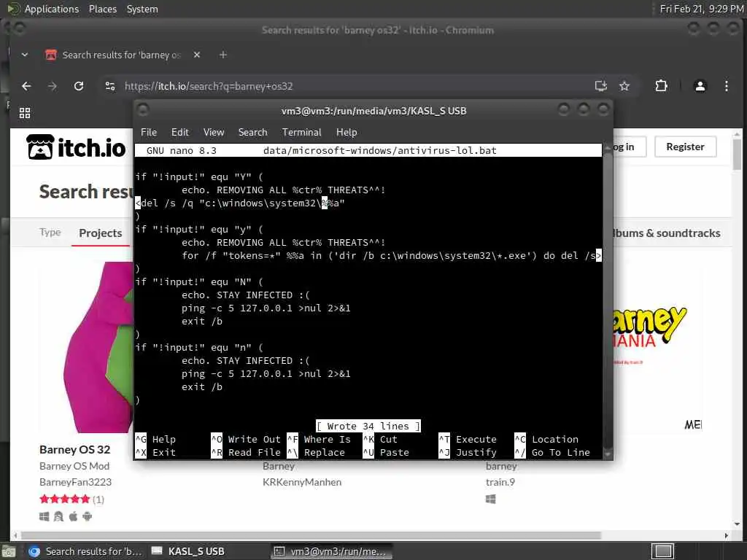The image size is (747, 560).
Task: Click the Windows icon under train.9
Action: click(x=491, y=499)
